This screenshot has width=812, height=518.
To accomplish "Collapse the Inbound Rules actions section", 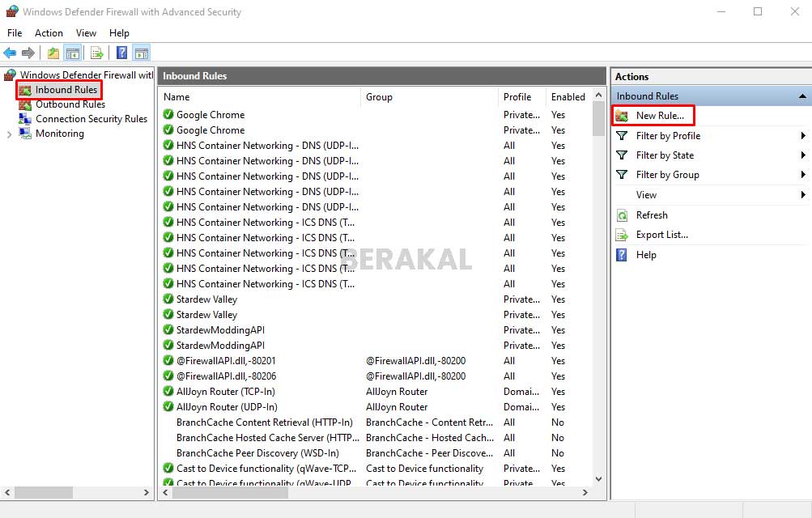I will (802, 96).
